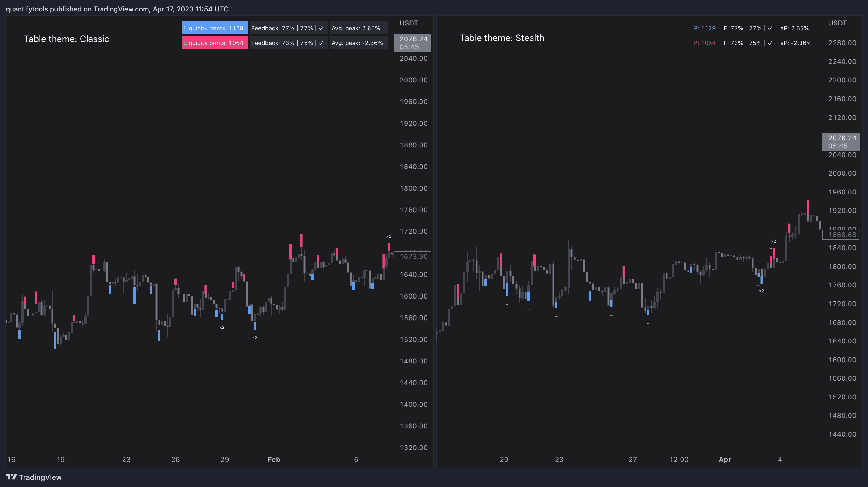The image size is (868, 487).
Task: Click the Feb date label on time axis
Action: click(274, 459)
